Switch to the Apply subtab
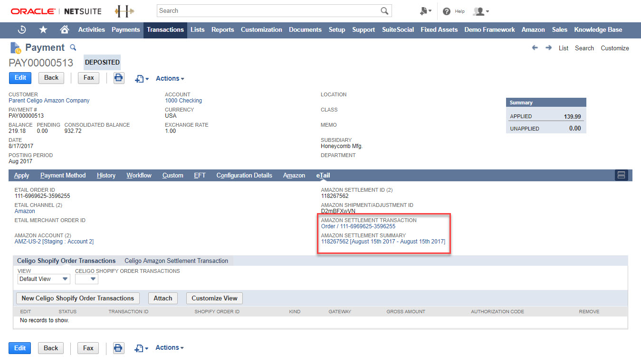The height and width of the screenshot is (364, 641). (x=22, y=176)
